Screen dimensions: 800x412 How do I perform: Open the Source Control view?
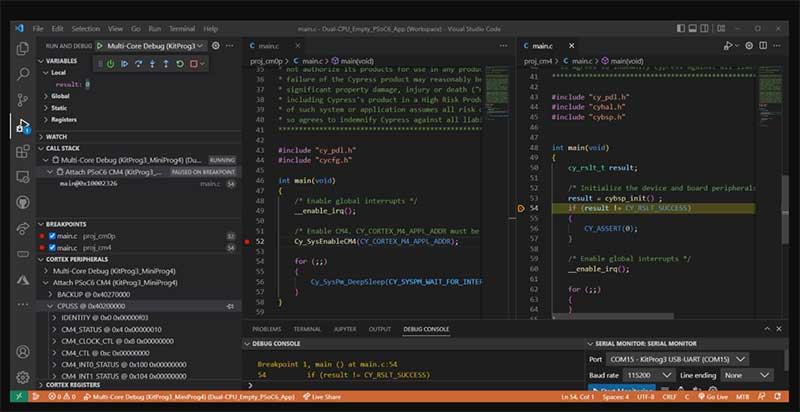22,99
